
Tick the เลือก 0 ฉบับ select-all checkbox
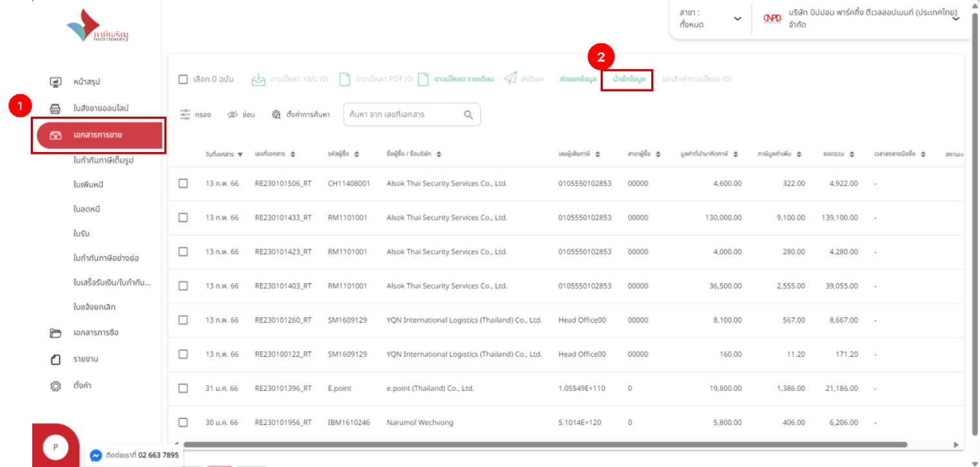pos(183,79)
